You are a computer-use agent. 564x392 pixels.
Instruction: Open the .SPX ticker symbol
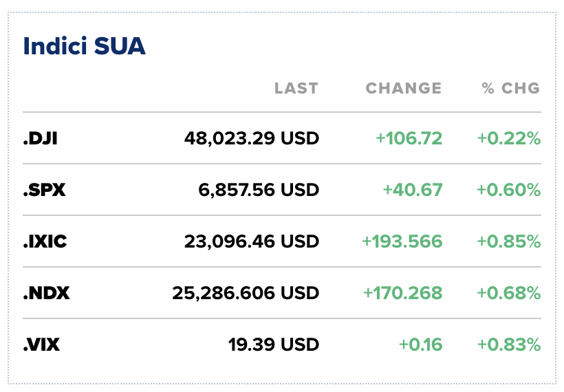point(44,190)
